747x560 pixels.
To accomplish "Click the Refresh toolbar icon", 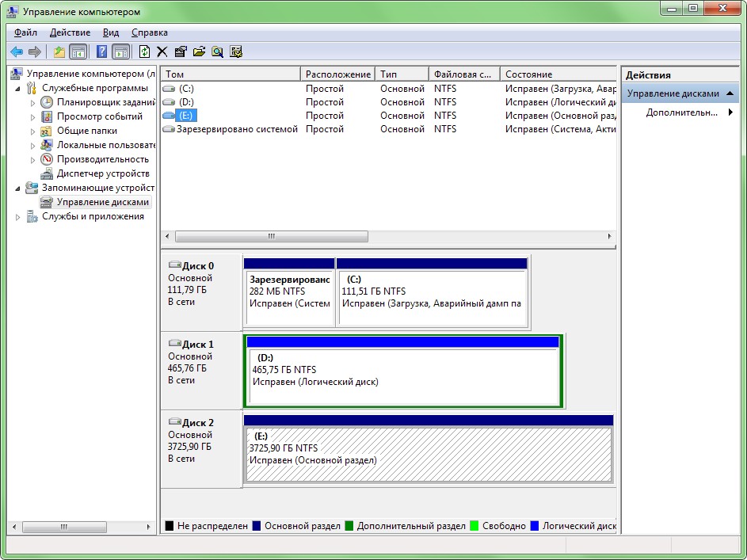I will click(144, 51).
